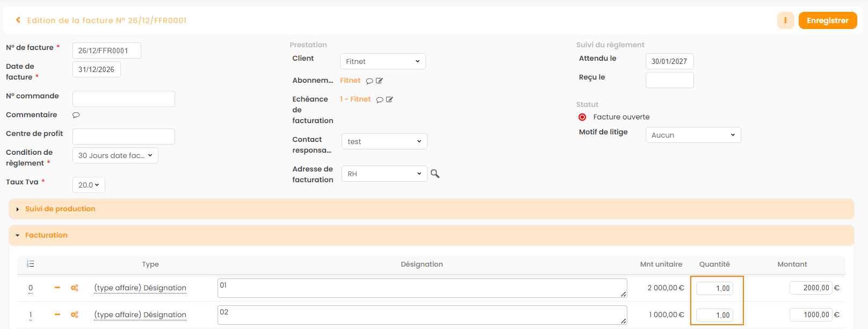Click the minus icon on invoice line 0
Viewport: 868px width, 329px height.
coord(57,288)
